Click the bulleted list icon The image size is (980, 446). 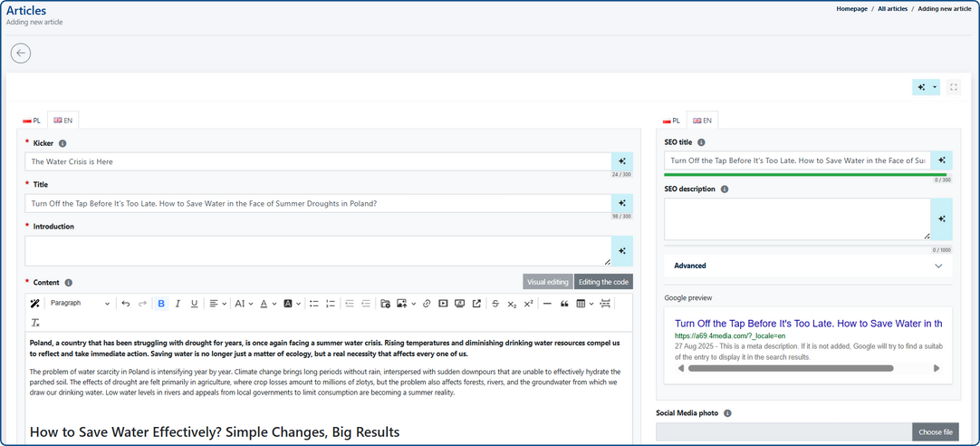coord(314,304)
